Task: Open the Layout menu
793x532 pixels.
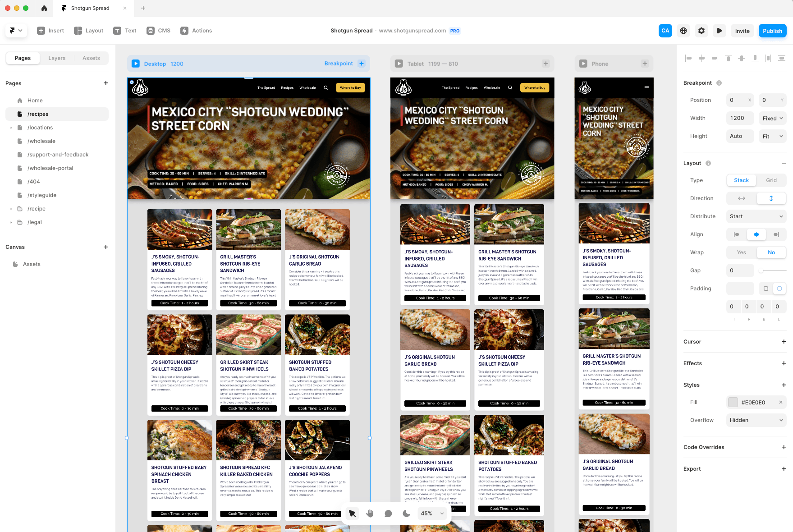Action: click(x=89, y=31)
